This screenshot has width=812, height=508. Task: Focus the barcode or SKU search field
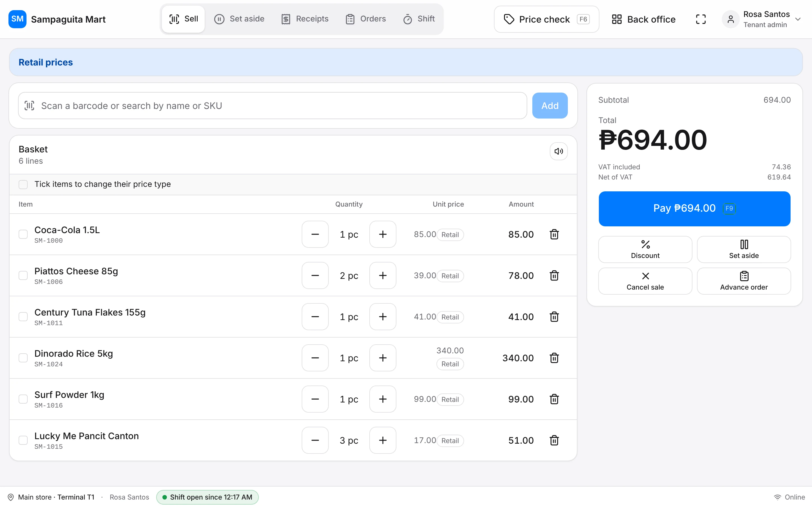(272, 106)
